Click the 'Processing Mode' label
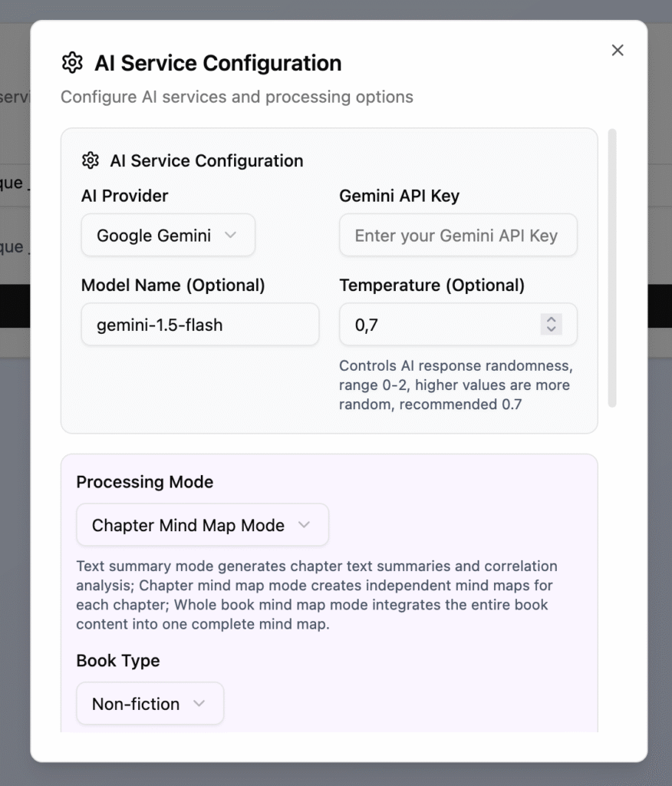Image resolution: width=672 pixels, height=786 pixels. 145,482
